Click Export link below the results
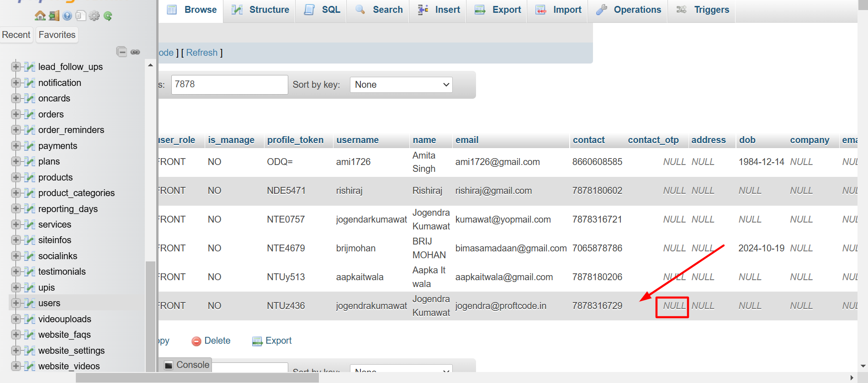This screenshot has height=383, width=868. 278,340
